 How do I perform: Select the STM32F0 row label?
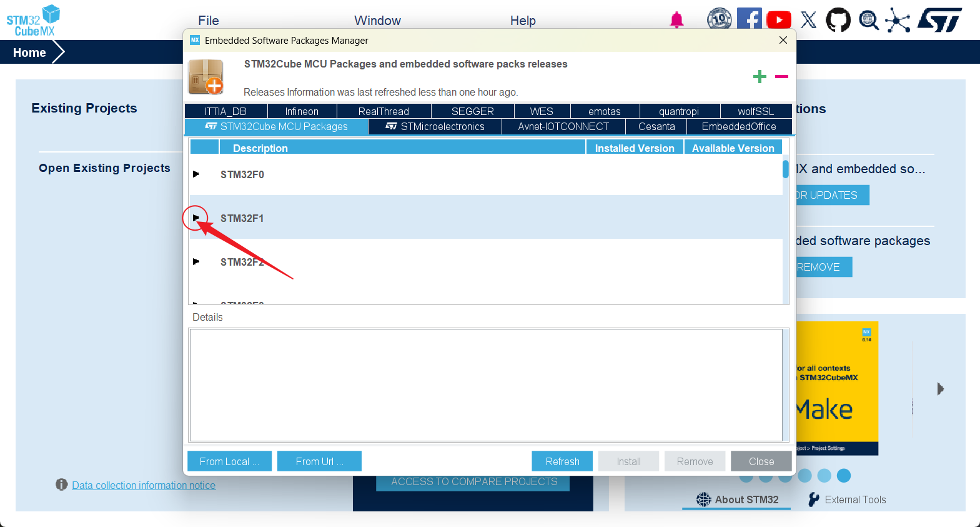point(242,174)
